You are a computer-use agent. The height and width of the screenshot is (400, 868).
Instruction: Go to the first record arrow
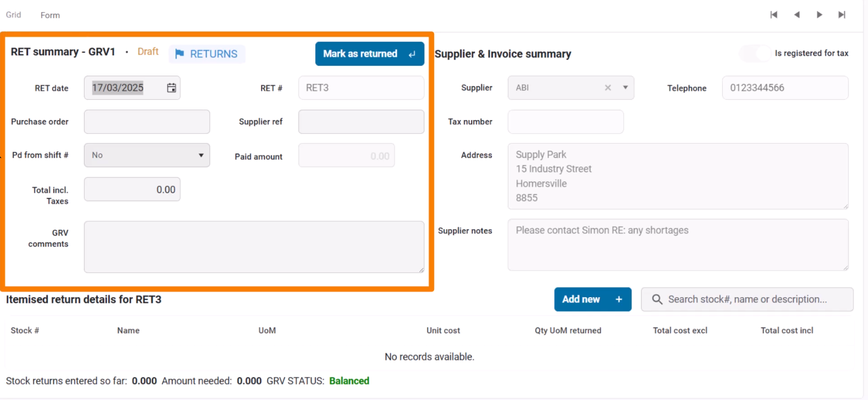774,15
